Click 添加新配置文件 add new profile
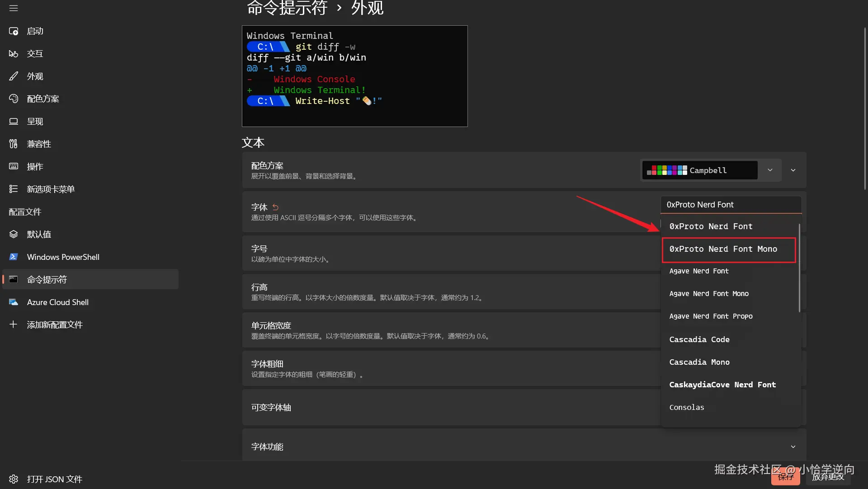Image resolution: width=868 pixels, height=489 pixels. pyautogui.click(x=54, y=325)
